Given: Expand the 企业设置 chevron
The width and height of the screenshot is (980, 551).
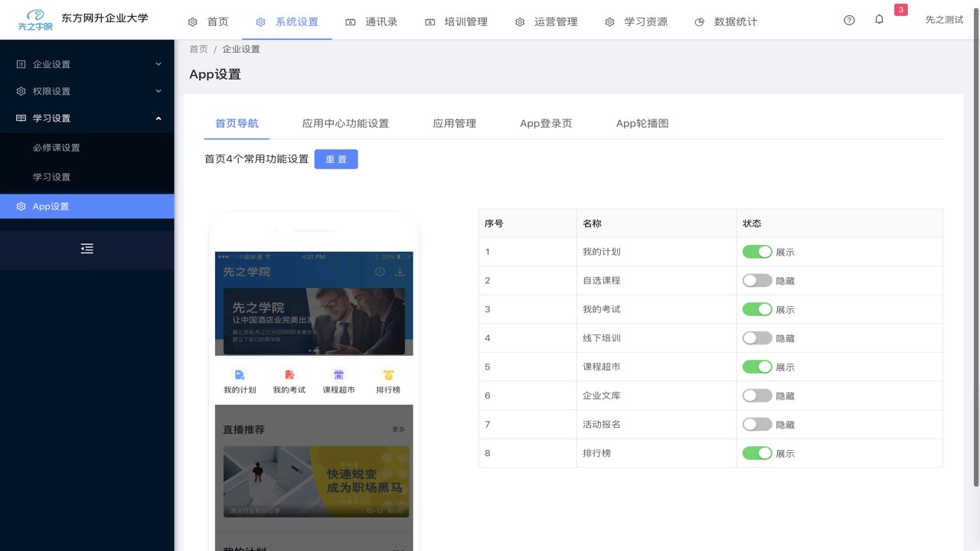Looking at the screenshot, I should tap(158, 64).
